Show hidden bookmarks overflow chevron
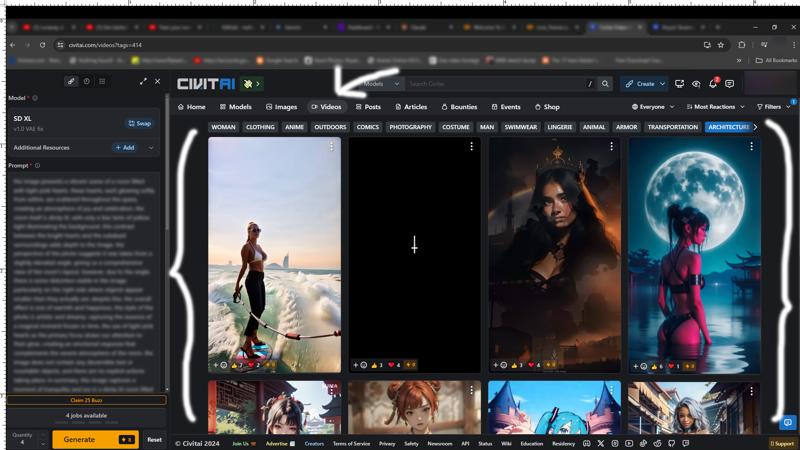This screenshot has height=450, width=800. (x=739, y=60)
